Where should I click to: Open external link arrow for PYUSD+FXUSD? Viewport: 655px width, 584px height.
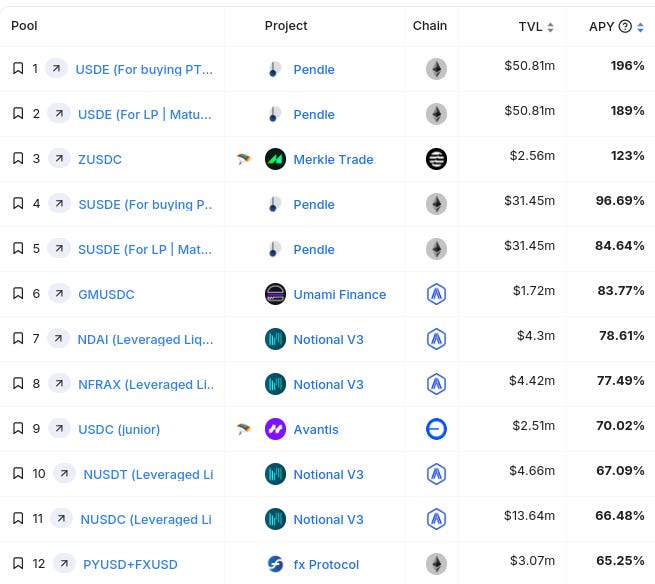point(64,564)
